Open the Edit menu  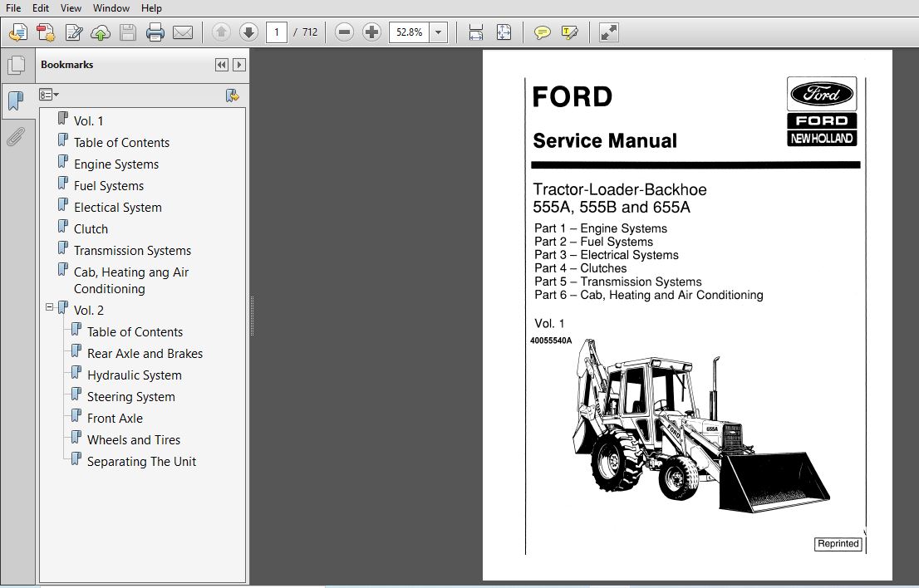click(x=41, y=8)
